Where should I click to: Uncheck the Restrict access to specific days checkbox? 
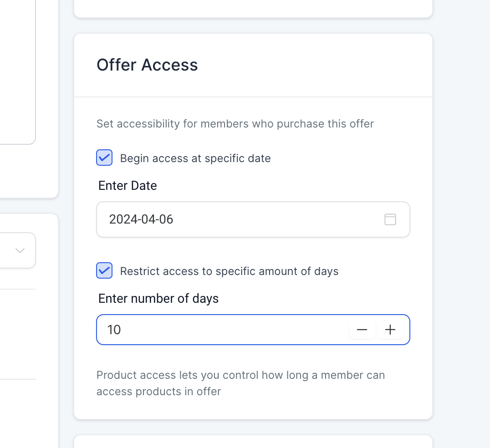coord(104,271)
